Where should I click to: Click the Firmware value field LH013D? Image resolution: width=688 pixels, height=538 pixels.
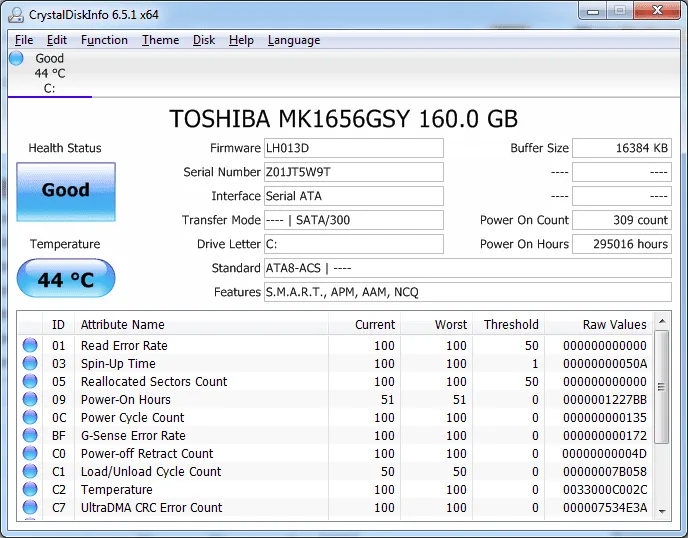tap(353, 148)
